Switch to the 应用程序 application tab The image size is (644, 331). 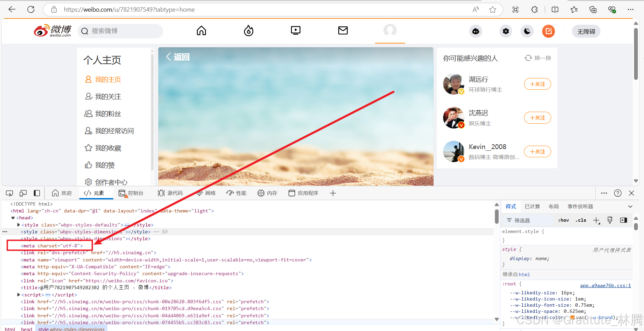303,193
